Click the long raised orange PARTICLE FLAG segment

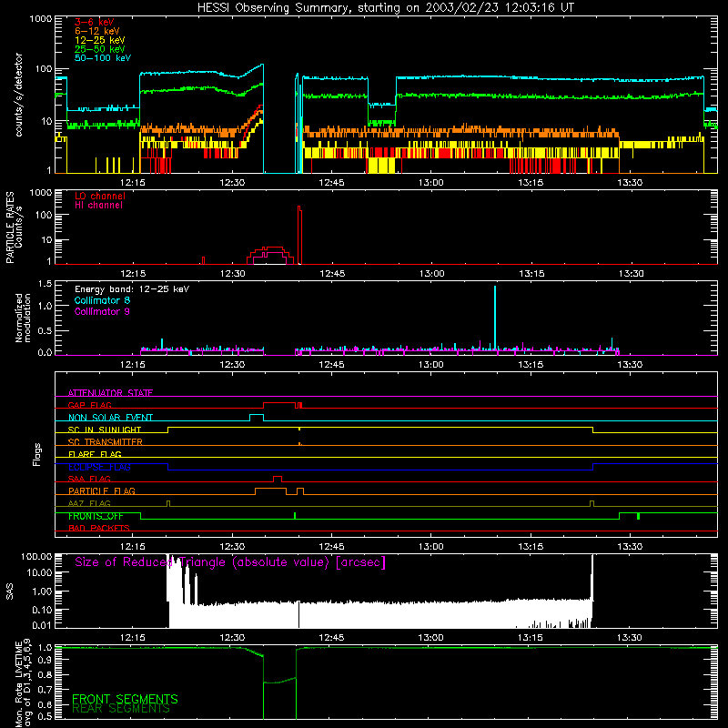pyautogui.click(x=270, y=489)
